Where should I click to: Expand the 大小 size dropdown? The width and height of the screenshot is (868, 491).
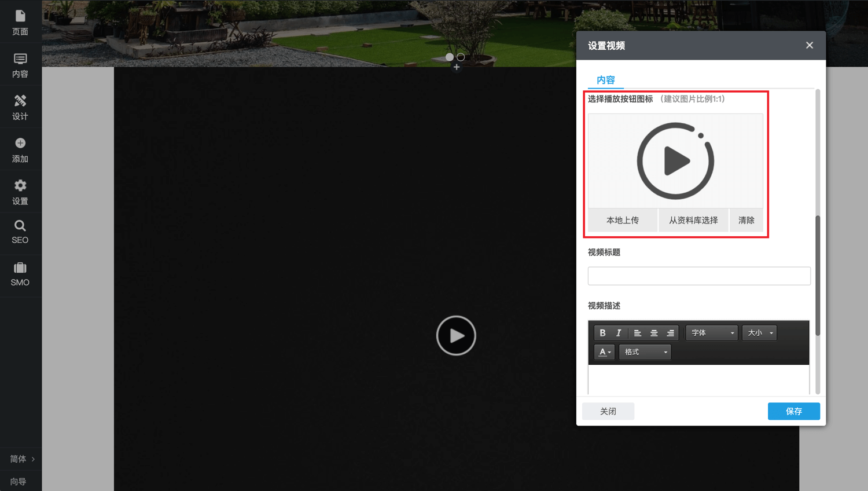[759, 333]
